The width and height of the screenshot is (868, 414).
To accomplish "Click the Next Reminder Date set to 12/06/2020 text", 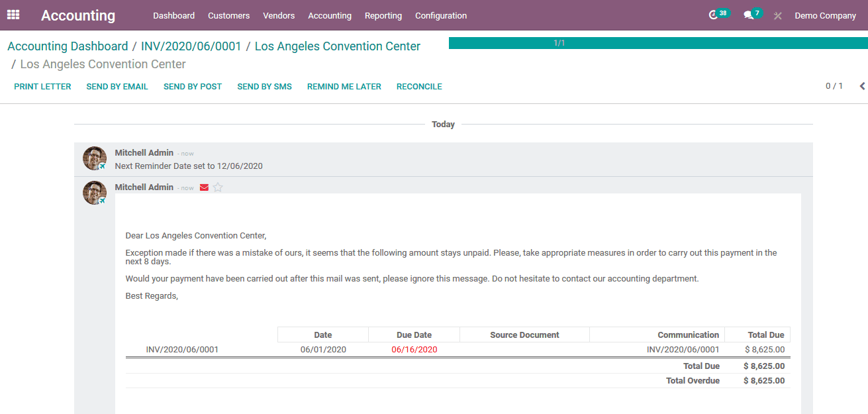I will 189,166.
